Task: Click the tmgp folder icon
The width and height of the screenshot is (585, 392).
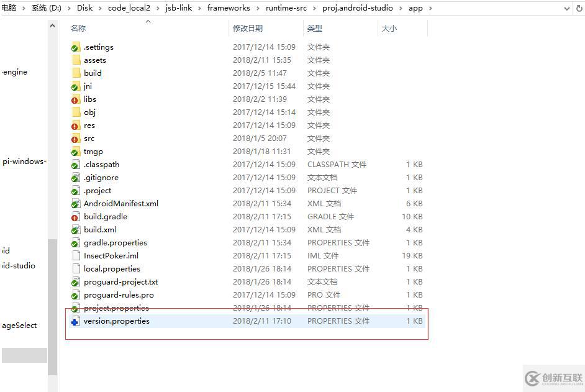Action: point(76,152)
